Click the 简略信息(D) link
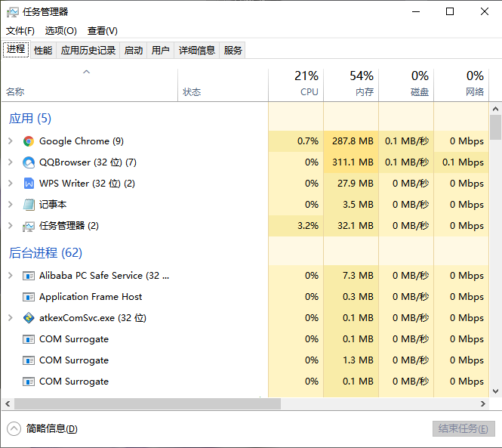502x448 pixels. (x=51, y=429)
